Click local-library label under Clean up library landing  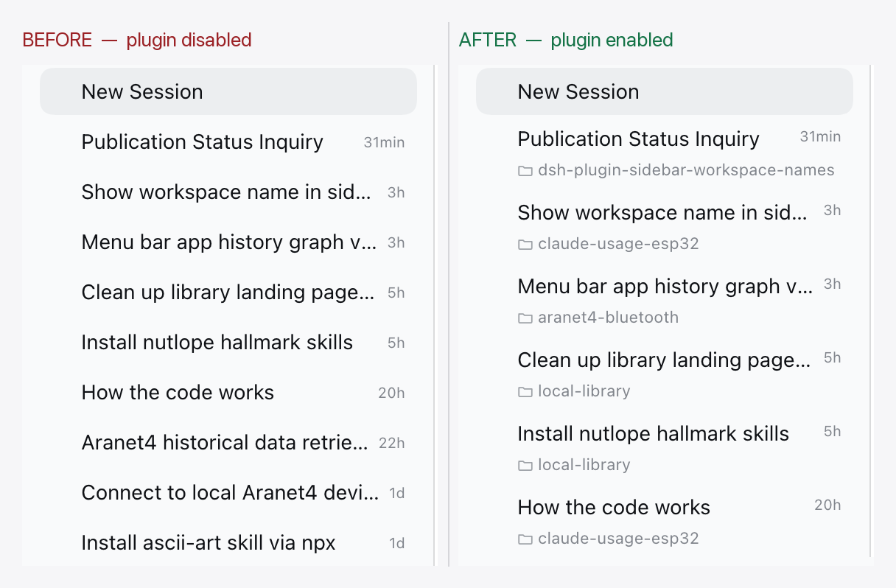584,391
